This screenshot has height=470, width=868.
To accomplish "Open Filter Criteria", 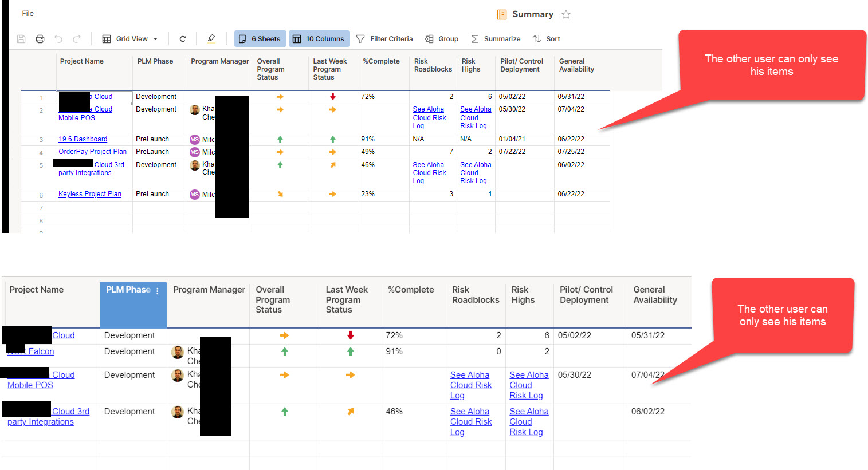I will [x=384, y=38].
